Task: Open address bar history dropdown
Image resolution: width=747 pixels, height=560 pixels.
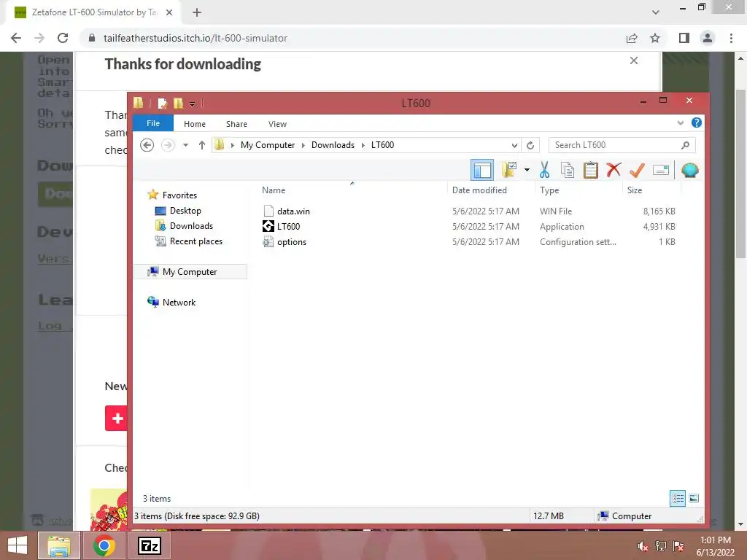Action: (x=514, y=145)
